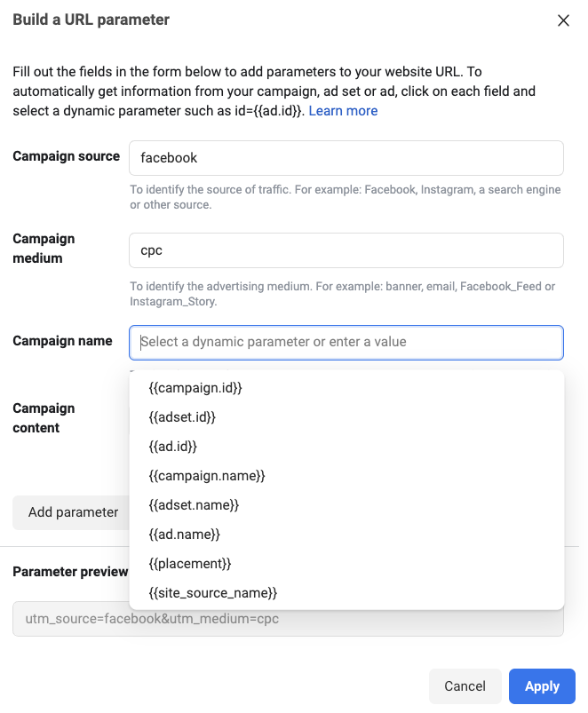Click the Campaign name label

point(62,341)
